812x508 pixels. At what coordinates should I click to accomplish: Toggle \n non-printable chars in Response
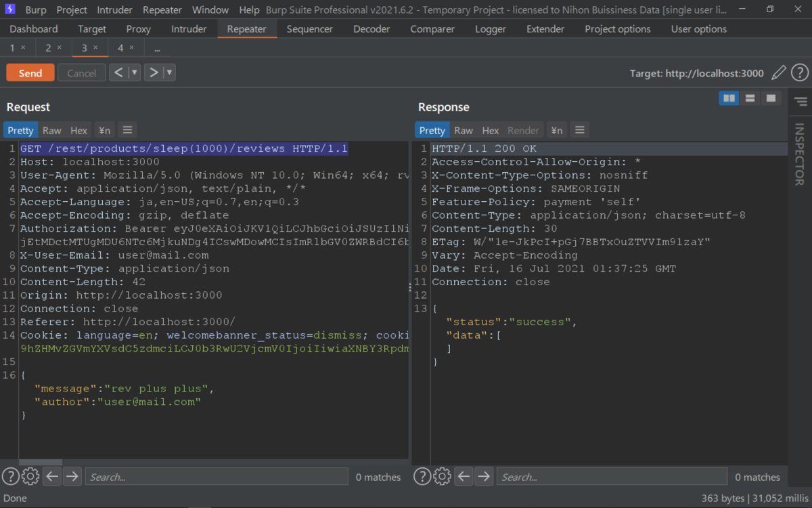pyautogui.click(x=556, y=130)
